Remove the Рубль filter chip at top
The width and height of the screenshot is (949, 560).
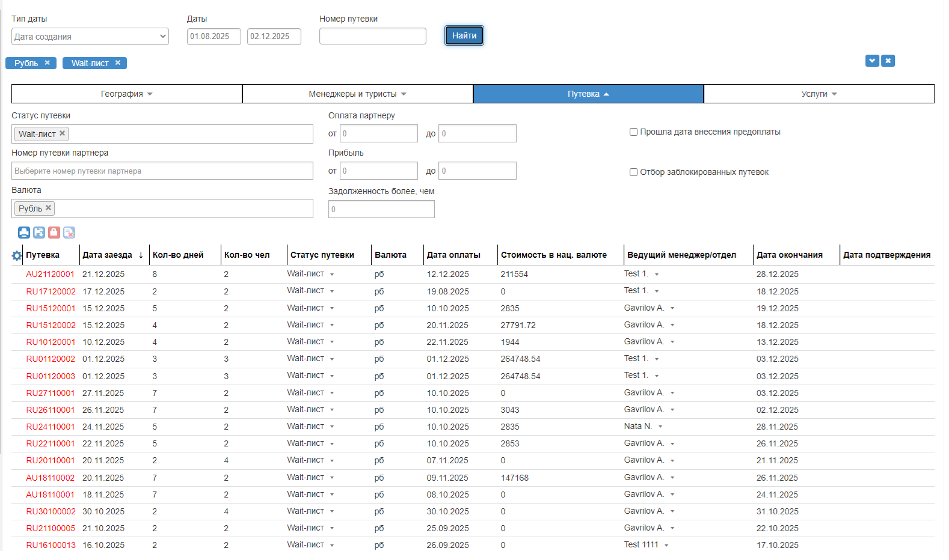tap(48, 63)
